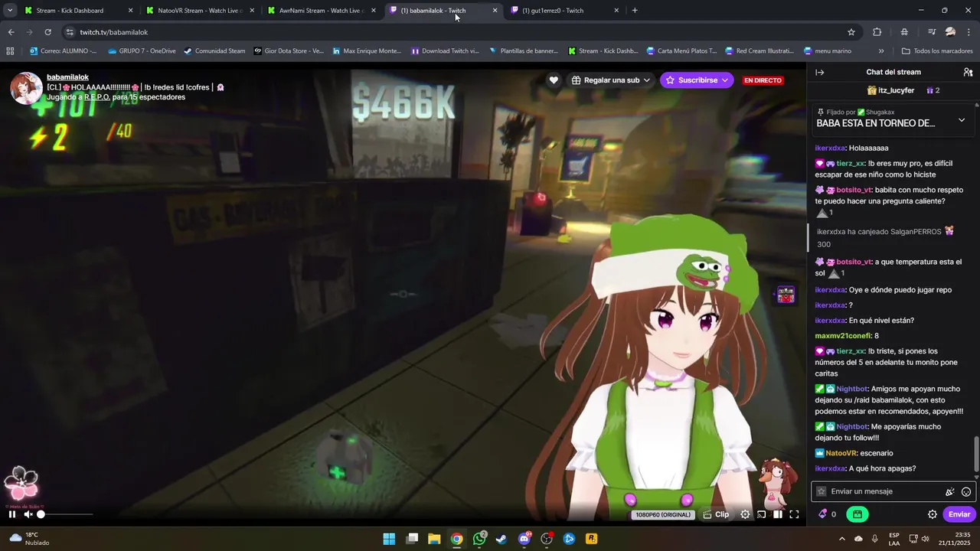The image size is (980, 551).
Task: Switch to Stream - Kick Dashboard tab
Action: click(78, 11)
